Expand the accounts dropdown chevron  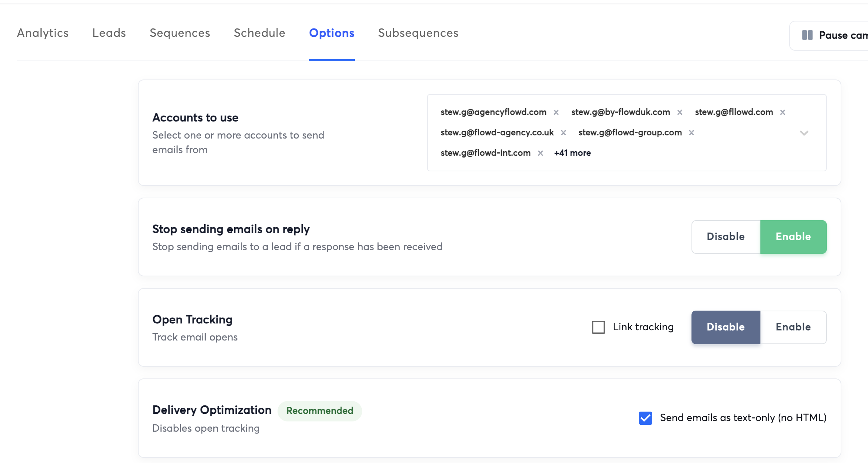coord(804,133)
